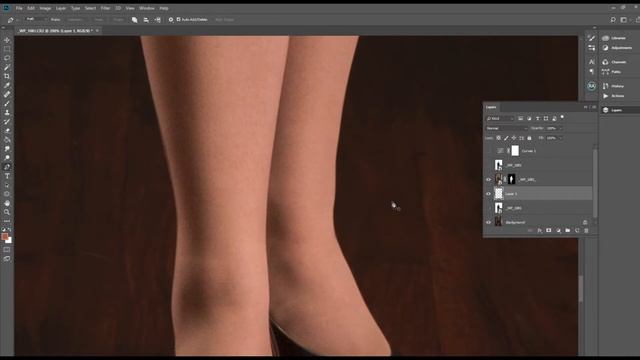Select the black layer mask thumbnail

tap(511, 179)
